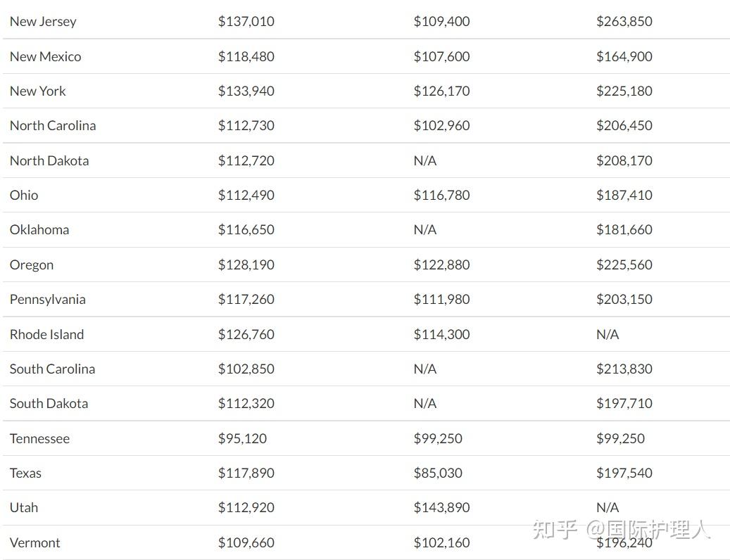Click the New Mexico row label
Viewport: 730px width, 560px height.
45,56
